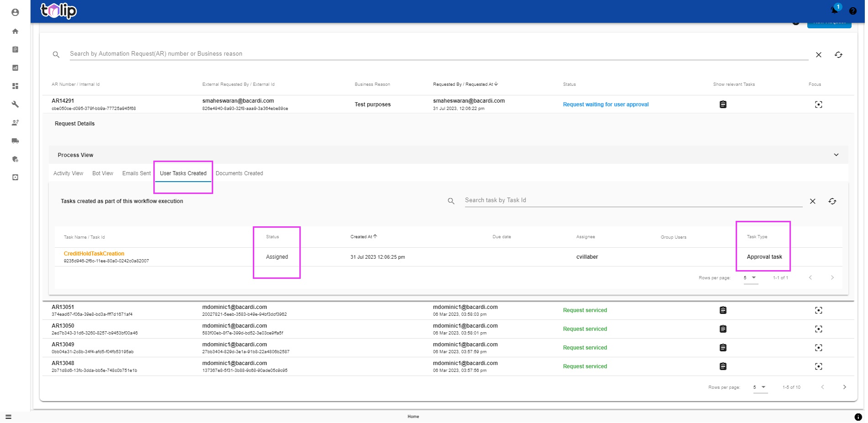Click Request serviced status for AR13051

point(585,310)
